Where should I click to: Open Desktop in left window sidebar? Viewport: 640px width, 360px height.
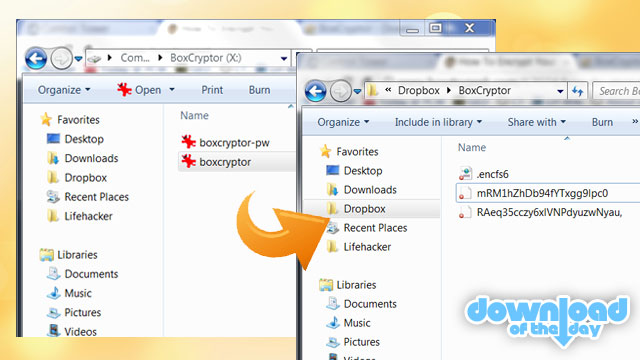[x=84, y=139]
